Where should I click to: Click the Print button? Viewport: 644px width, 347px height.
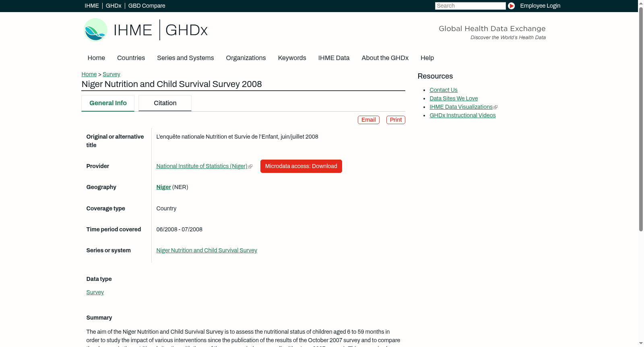coord(396,120)
